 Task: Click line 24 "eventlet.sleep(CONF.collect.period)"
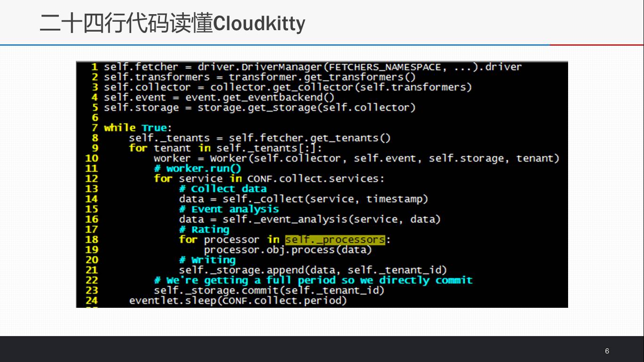[x=238, y=301]
